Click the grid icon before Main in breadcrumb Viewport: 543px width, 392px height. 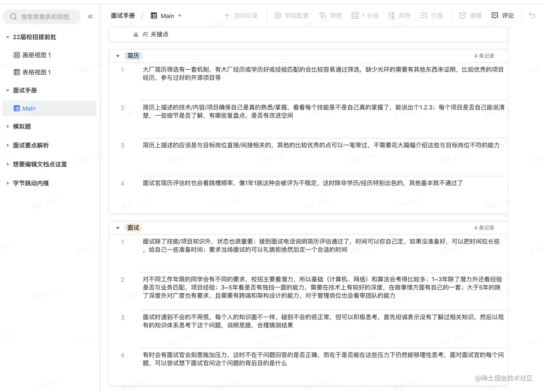pyautogui.click(x=154, y=15)
